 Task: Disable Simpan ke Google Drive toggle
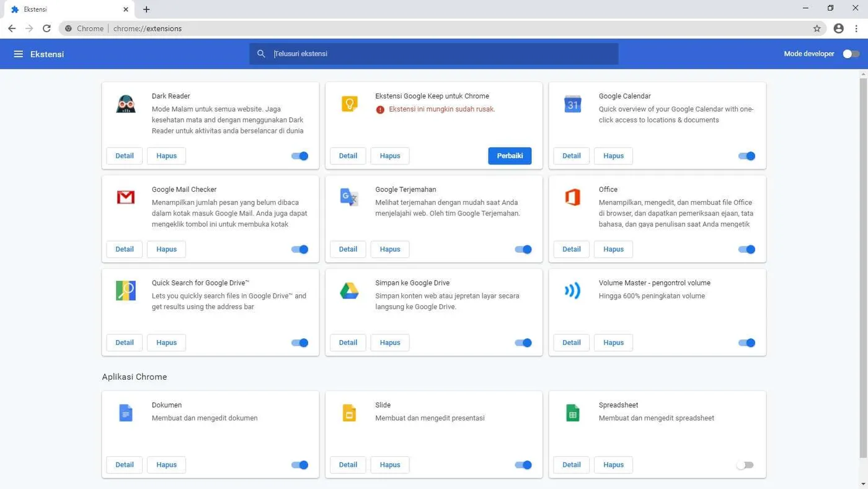pos(523,343)
